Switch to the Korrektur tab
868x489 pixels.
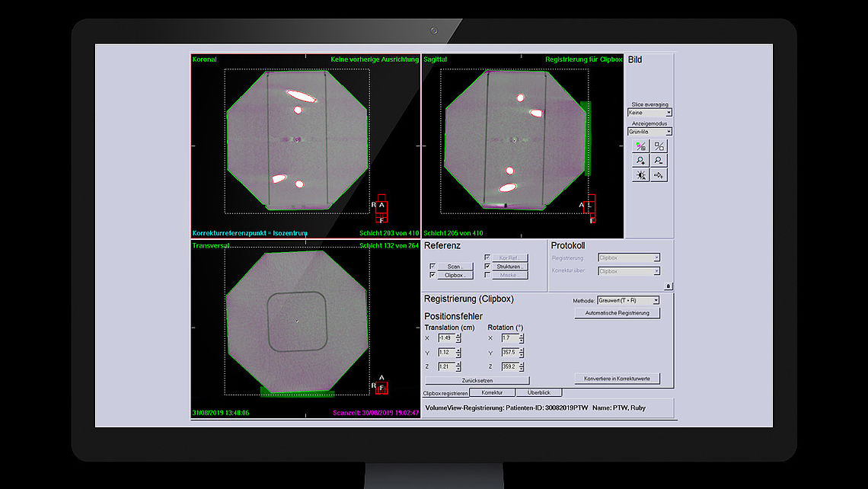coord(493,392)
